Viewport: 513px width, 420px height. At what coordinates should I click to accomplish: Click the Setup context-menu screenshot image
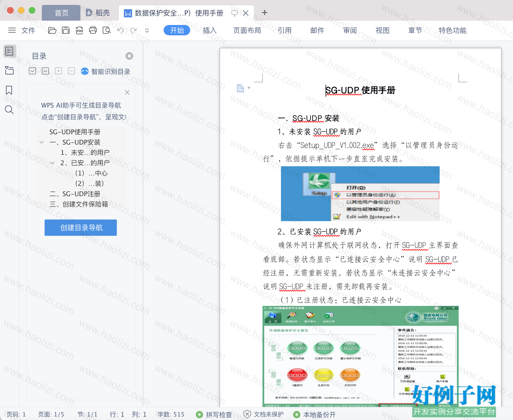coord(360,194)
